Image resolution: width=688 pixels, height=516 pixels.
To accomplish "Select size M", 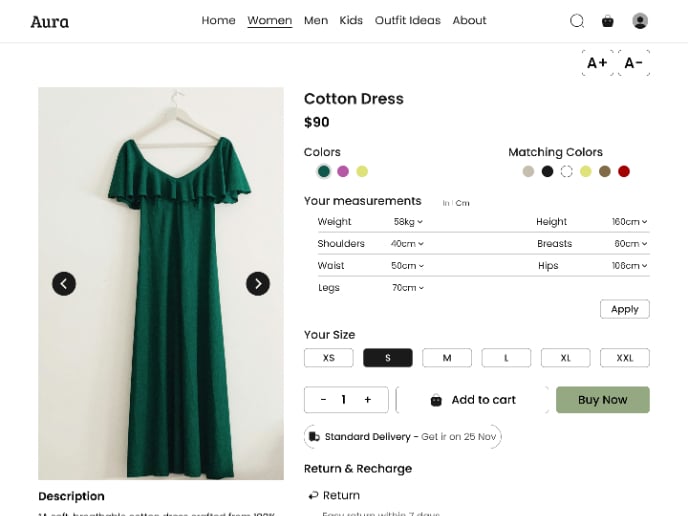I will pyautogui.click(x=447, y=358).
